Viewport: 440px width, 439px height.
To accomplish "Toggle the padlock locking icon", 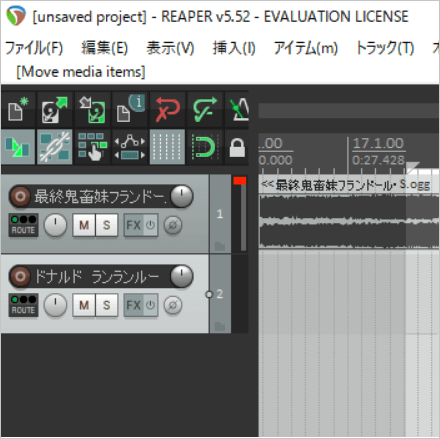I will pyautogui.click(x=237, y=147).
